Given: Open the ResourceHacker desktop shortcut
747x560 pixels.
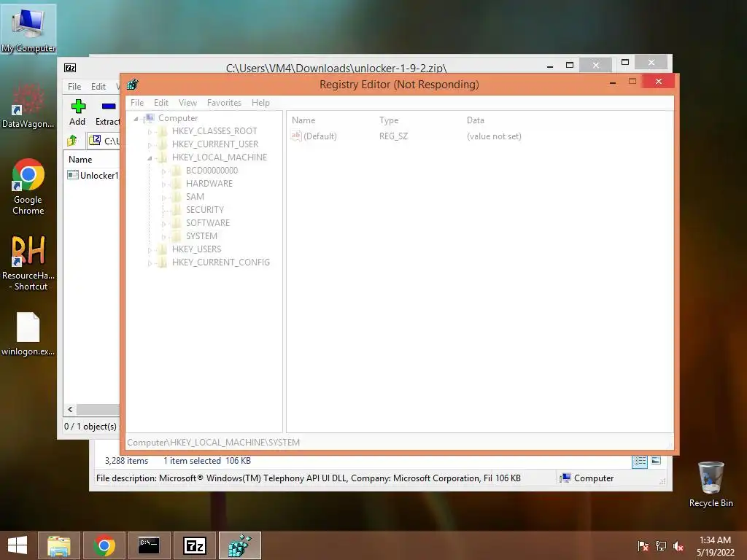Looking at the screenshot, I should (28, 262).
